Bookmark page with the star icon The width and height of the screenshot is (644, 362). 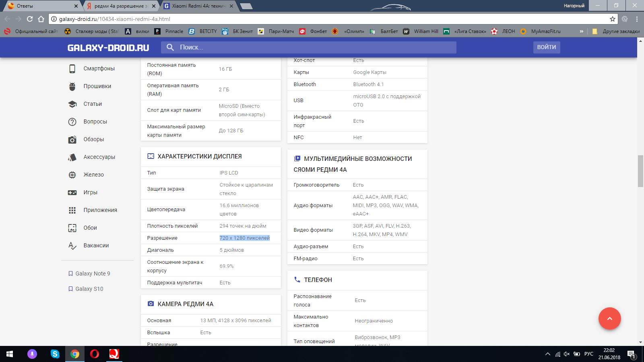pyautogui.click(x=612, y=19)
